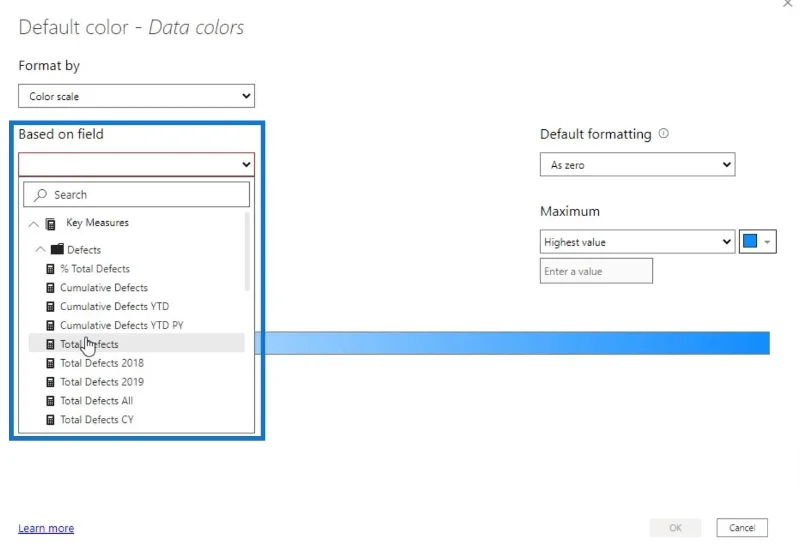
Task: Click the blue Maximum color swatch
Action: click(750, 241)
